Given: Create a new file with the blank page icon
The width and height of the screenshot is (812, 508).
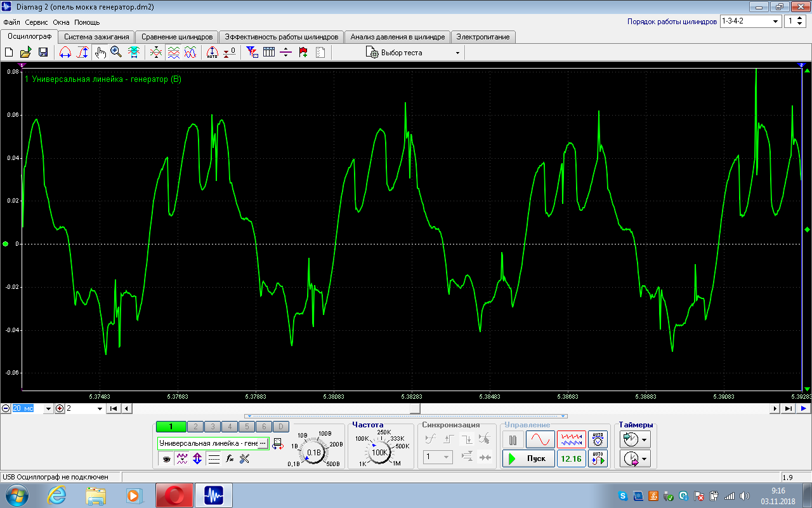Looking at the screenshot, I should (x=9, y=53).
